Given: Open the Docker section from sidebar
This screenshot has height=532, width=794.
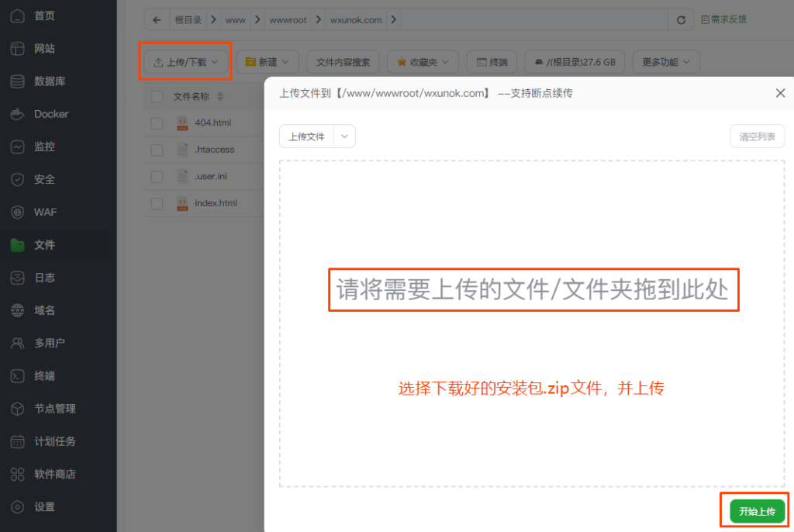Looking at the screenshot, I should tap(17, 114).
